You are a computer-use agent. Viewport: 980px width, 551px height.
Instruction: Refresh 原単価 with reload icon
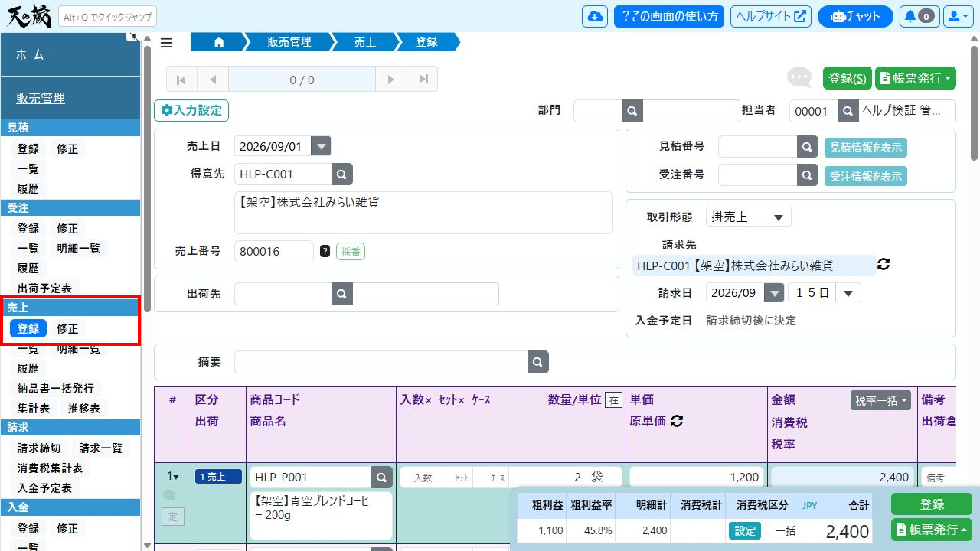[676, 421]
